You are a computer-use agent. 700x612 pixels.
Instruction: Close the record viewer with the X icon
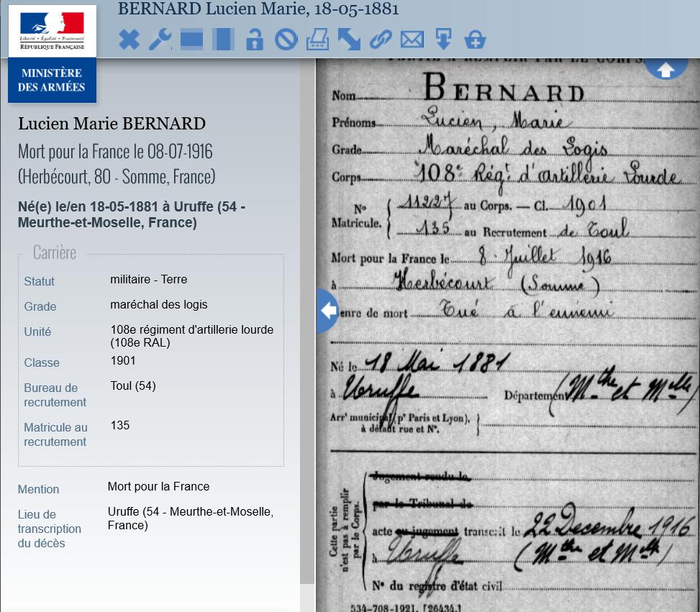129,40
